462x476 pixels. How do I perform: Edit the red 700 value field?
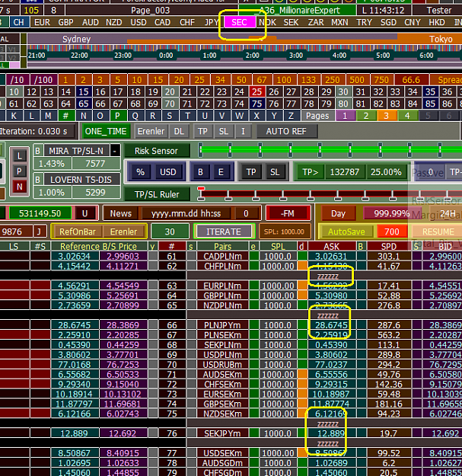coord(392,232)
